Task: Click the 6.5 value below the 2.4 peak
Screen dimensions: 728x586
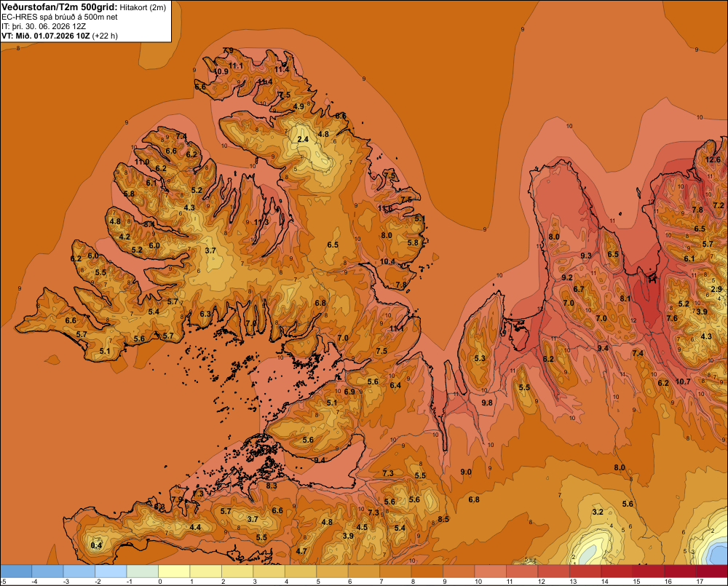Action: [x=333, y=245]
